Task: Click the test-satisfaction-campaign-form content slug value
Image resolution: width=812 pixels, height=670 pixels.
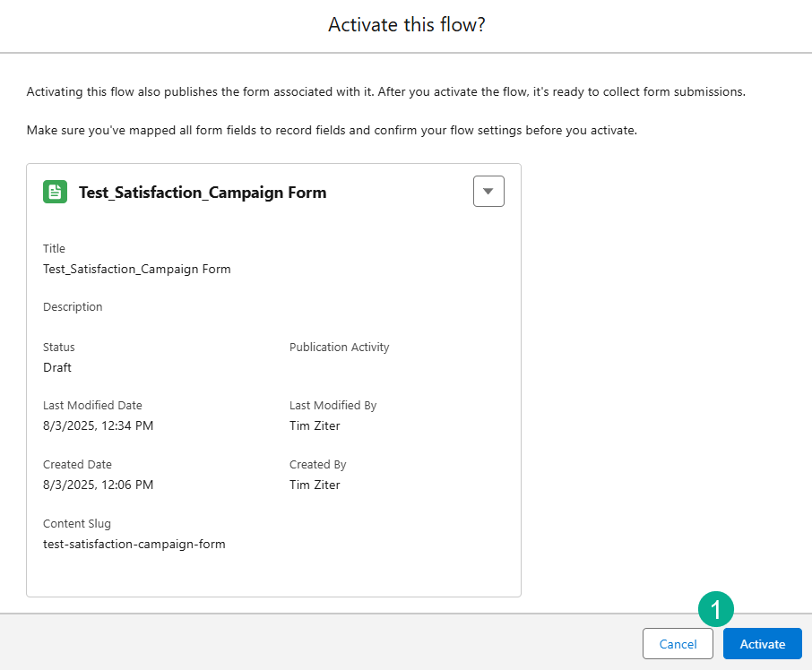Action: tap(134, 544)
